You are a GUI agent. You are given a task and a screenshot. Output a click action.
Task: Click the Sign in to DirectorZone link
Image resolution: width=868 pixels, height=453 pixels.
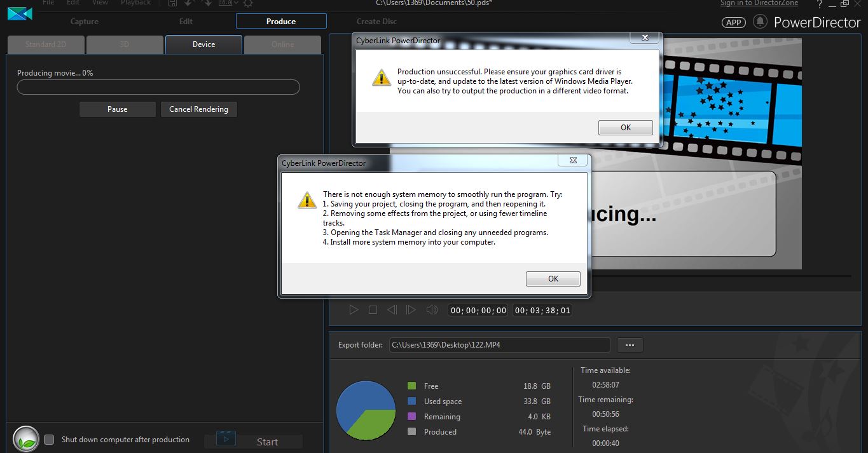tap(759, 3)
